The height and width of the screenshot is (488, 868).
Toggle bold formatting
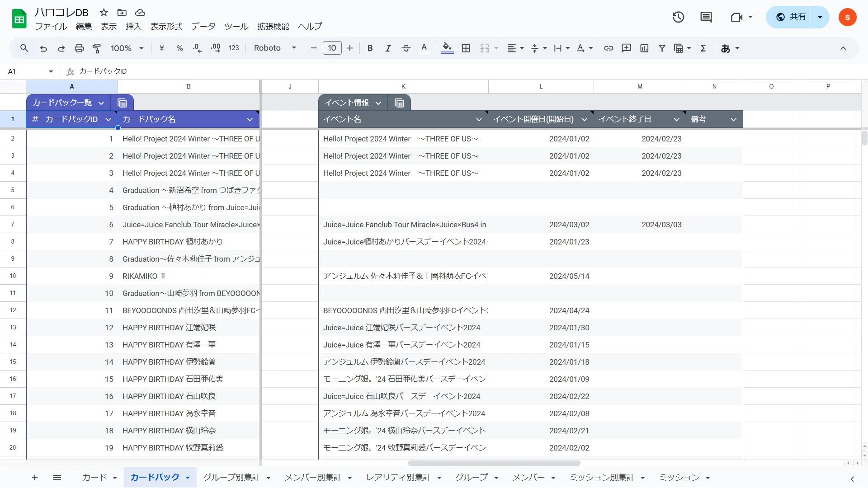[370, 48]
